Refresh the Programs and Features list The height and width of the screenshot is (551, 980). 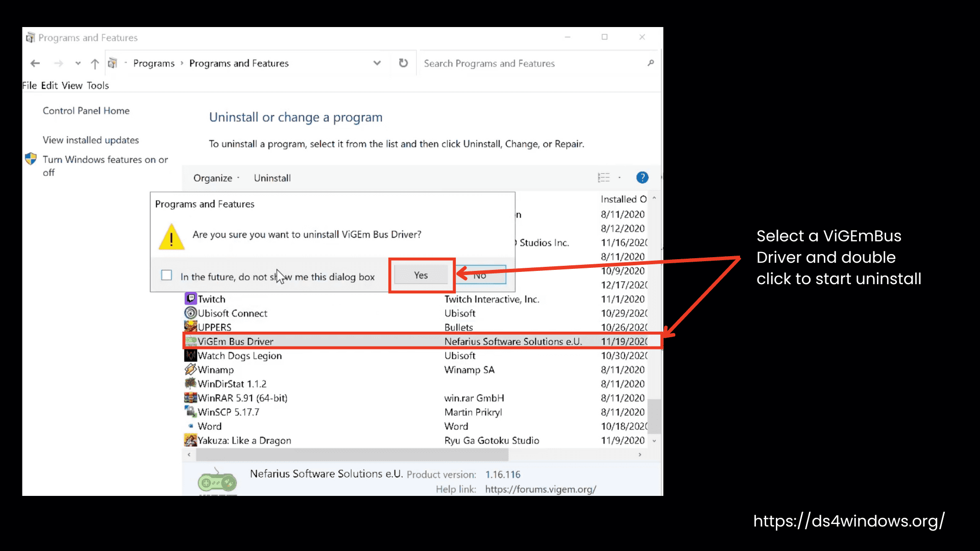pos(403,63)
